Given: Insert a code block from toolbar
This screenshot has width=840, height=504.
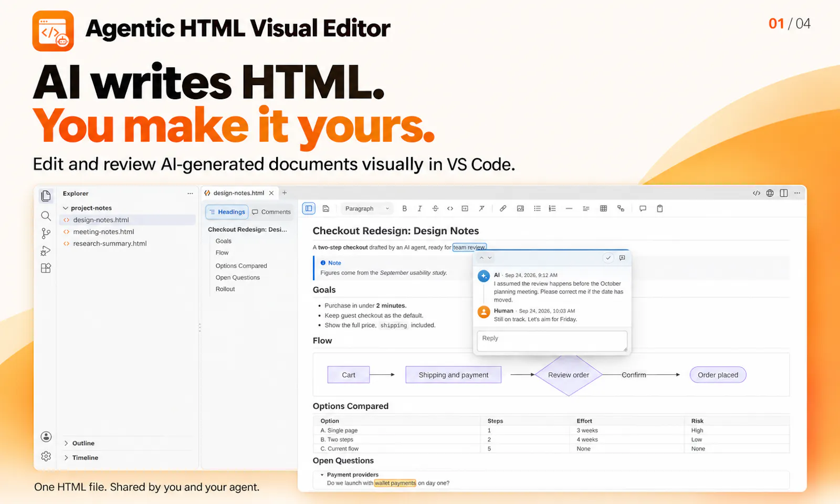Looking at the screenshot, I should click(x=465, y=208).
